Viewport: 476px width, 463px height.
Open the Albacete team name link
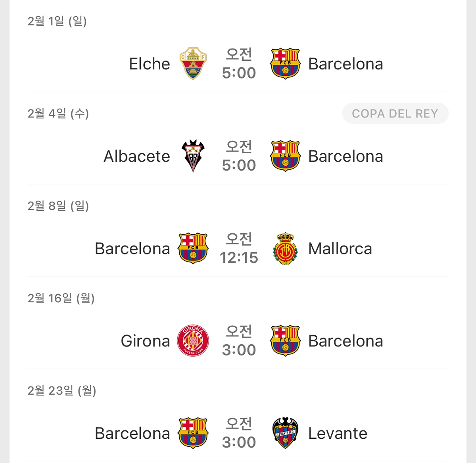pyautogui.click(x=137, y=156)
